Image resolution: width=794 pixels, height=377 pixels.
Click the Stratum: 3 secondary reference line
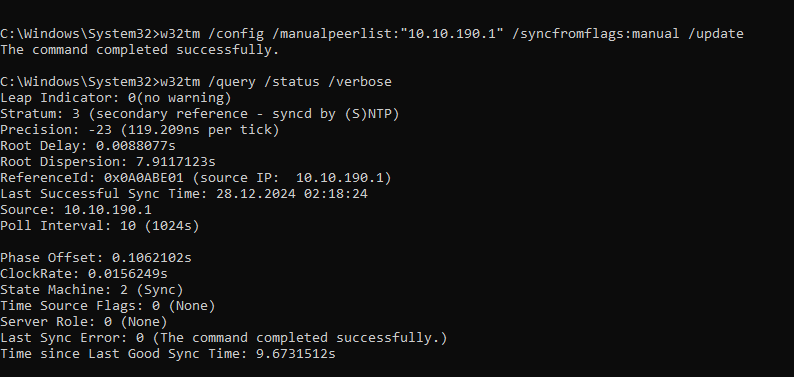[x=200, y=114]
